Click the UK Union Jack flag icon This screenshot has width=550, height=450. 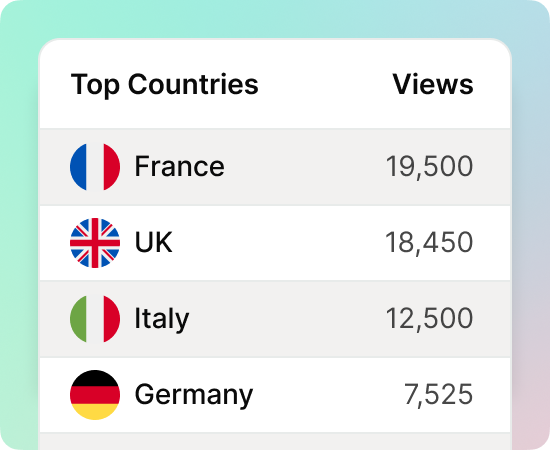tap(95, 243)
